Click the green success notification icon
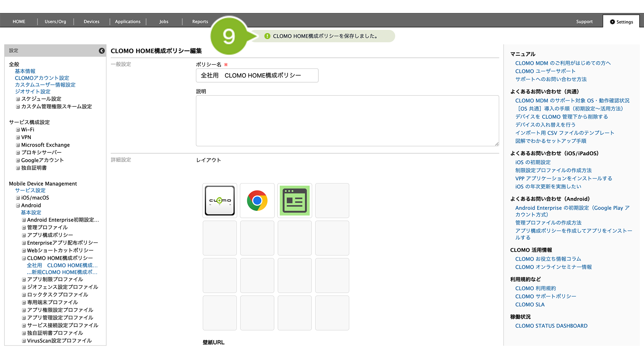The image size is (644, 362). pos(267,36)
